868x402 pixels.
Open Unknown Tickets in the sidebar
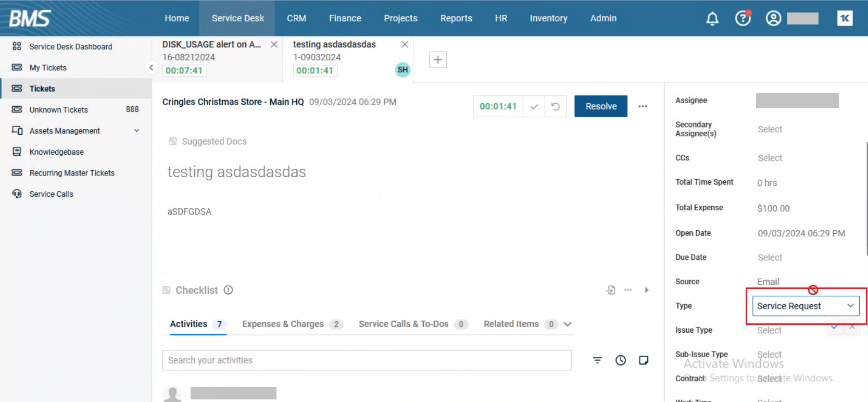[x=59, y=110]
